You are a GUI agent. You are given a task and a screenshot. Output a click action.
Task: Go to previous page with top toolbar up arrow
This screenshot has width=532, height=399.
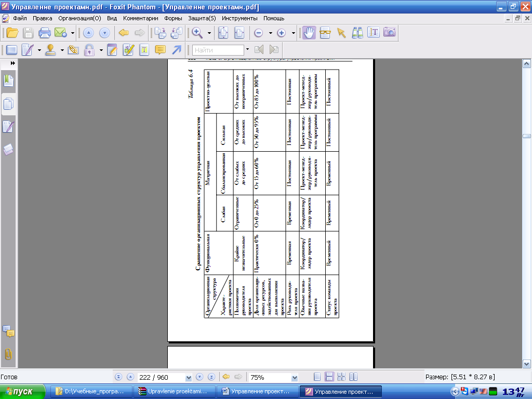[x=88, y=33]
